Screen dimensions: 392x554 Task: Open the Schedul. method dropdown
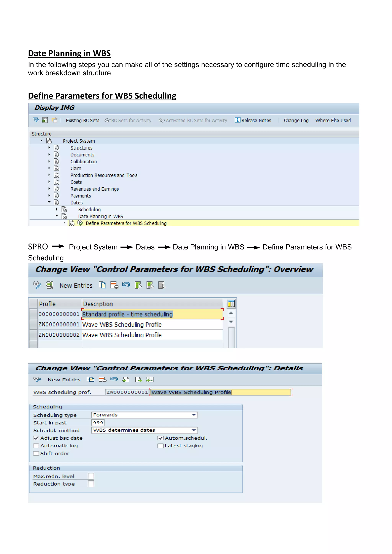coord(194,430)
